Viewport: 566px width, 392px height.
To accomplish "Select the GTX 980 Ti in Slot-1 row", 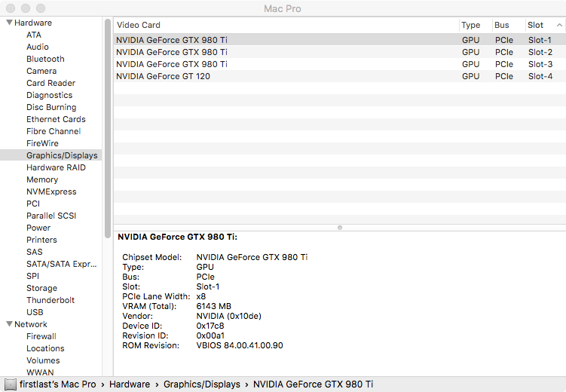I will point(340,40).
